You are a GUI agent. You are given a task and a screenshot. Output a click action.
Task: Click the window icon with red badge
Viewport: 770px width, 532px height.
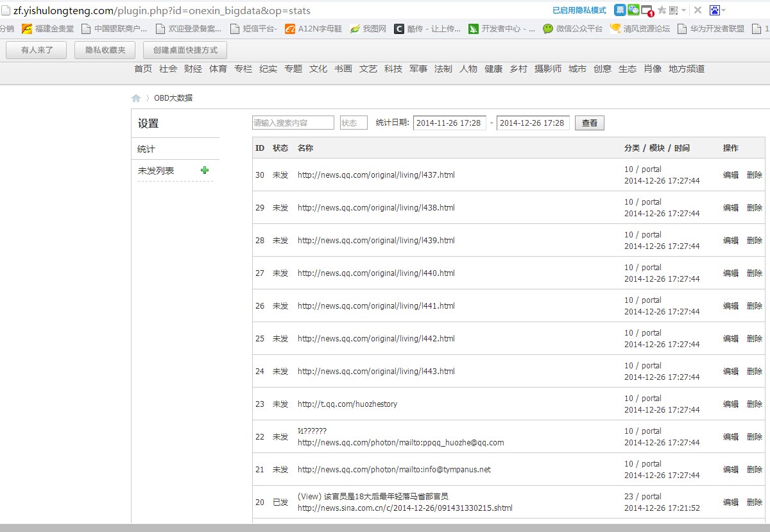click(647, 11)
